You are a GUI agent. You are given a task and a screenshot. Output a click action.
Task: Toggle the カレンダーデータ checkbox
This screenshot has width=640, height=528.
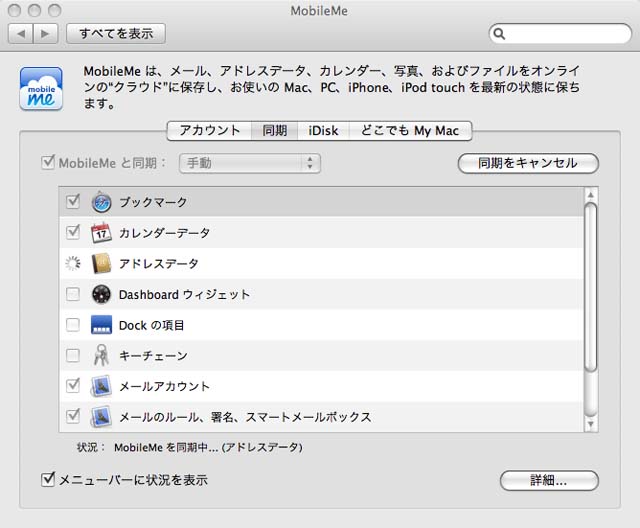(73, 232)
